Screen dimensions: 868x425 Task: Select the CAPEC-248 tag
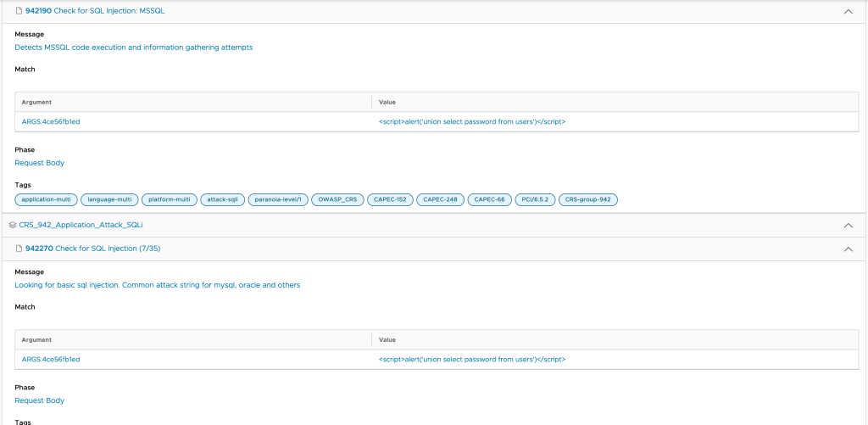(x=440, y=199)
